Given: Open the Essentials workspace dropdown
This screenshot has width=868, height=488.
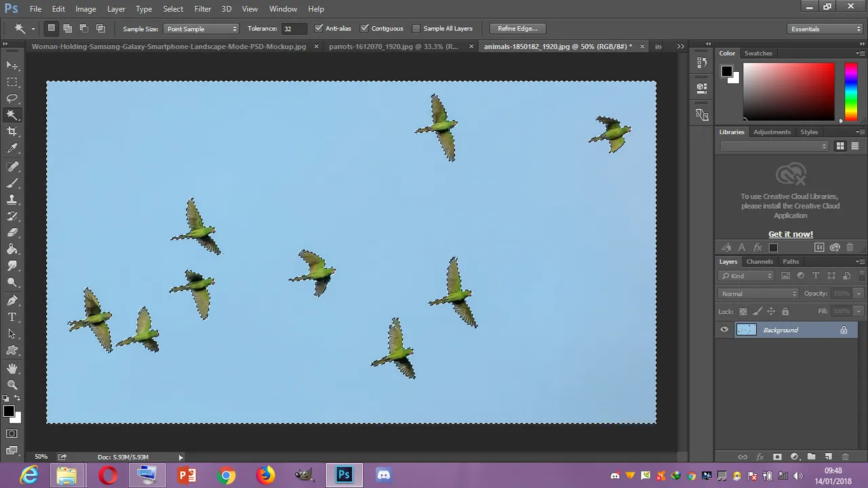Looking at the screenshot, I should click(x=826, y=28).
